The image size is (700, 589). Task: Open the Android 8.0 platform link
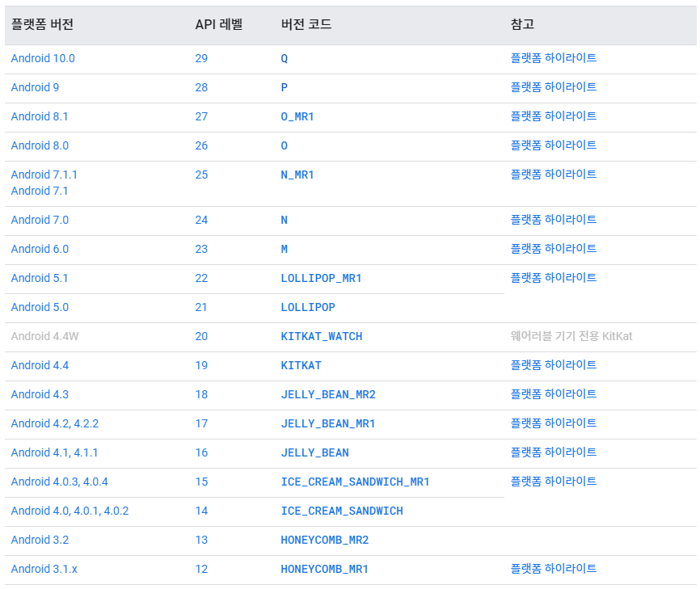[x=40, y=145]
